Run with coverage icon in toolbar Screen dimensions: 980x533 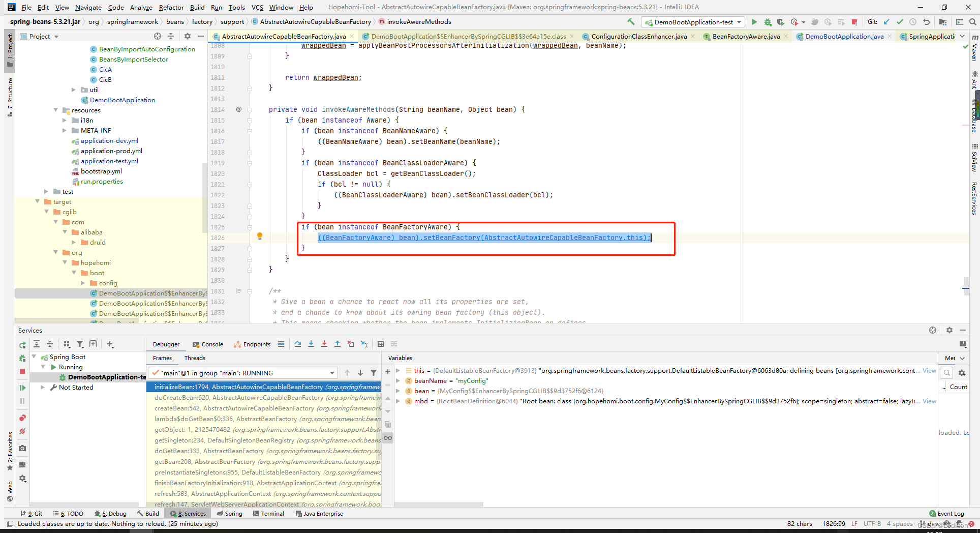tap(781, 22)
